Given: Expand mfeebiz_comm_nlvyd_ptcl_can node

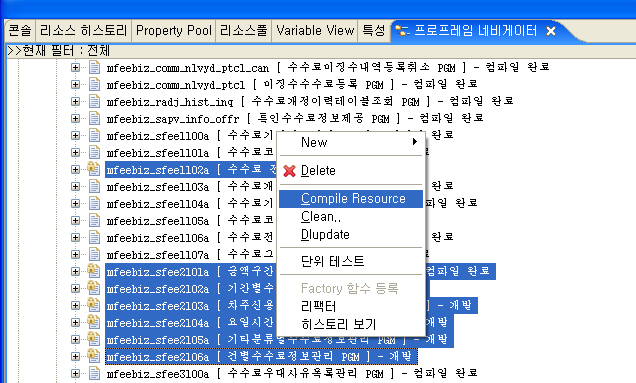Looking at the screenshot, I should pos(75,67).
